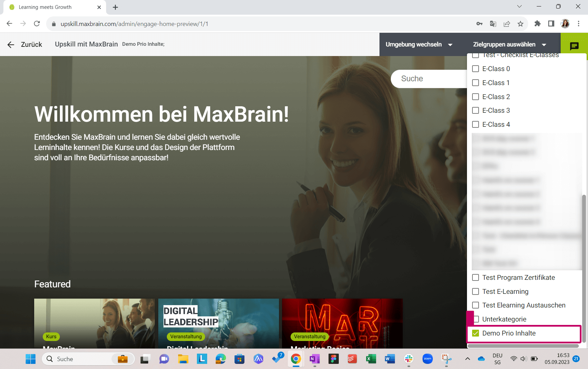Open Word from the taskbar
588x369 pixels.
click(x=390, y=359)
